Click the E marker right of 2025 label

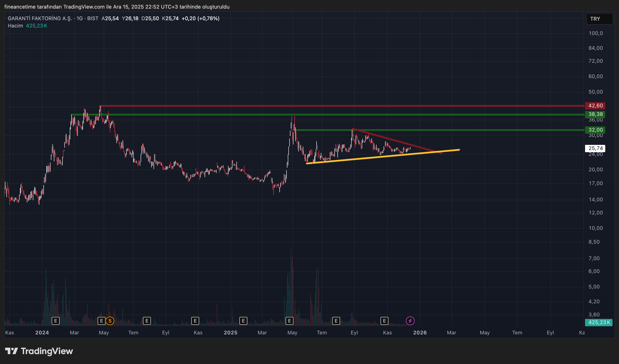[243, 321]
